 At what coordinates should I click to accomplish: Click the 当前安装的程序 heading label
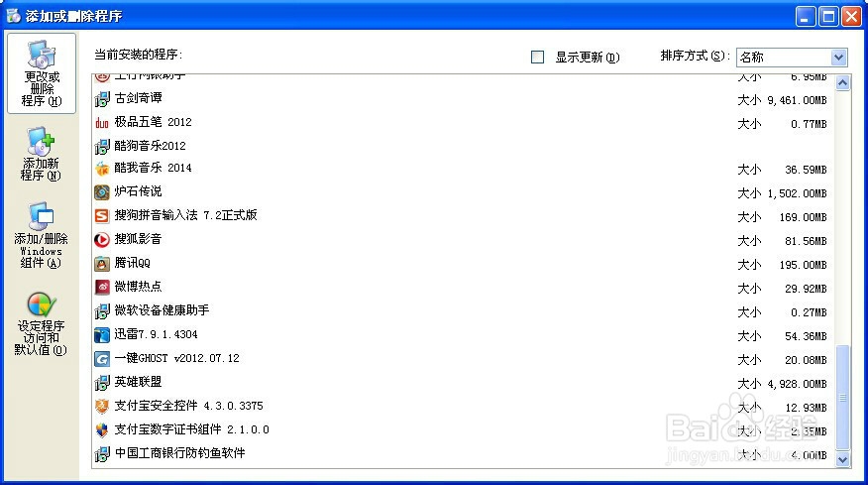point(139,55)
